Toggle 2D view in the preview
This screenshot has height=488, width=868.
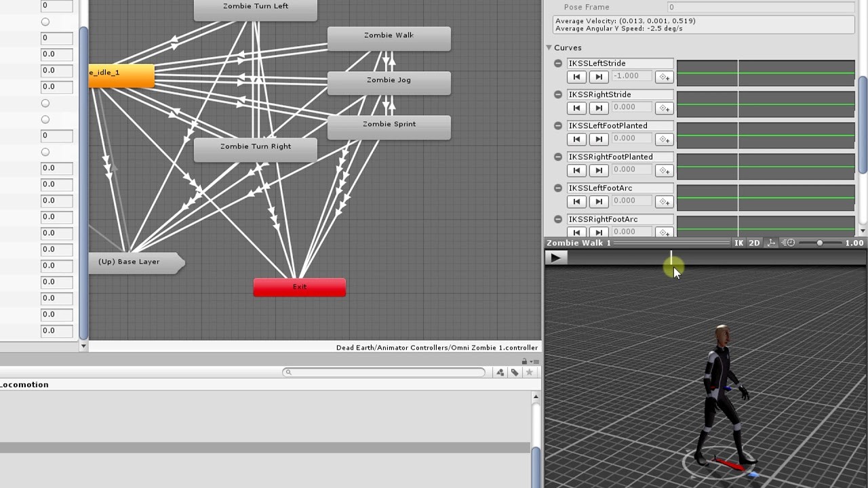pyautogui.click(x=754, y=243)
